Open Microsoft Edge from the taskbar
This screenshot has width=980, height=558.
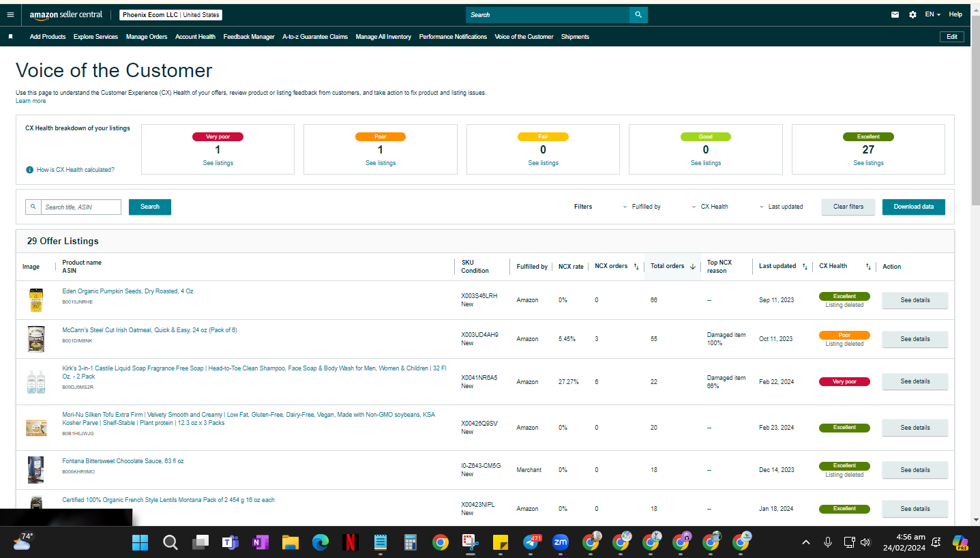[320, 543]
